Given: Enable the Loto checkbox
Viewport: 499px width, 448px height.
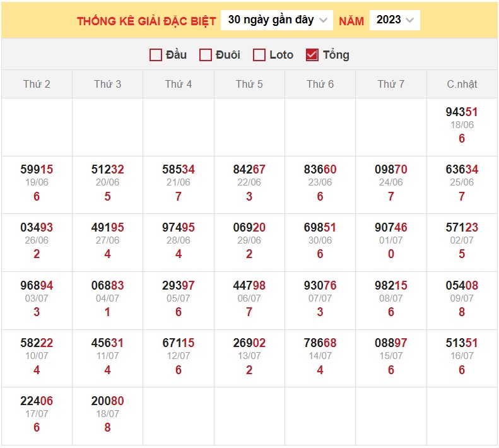Looking at the screenshot, I should click(x=259, y=55).
